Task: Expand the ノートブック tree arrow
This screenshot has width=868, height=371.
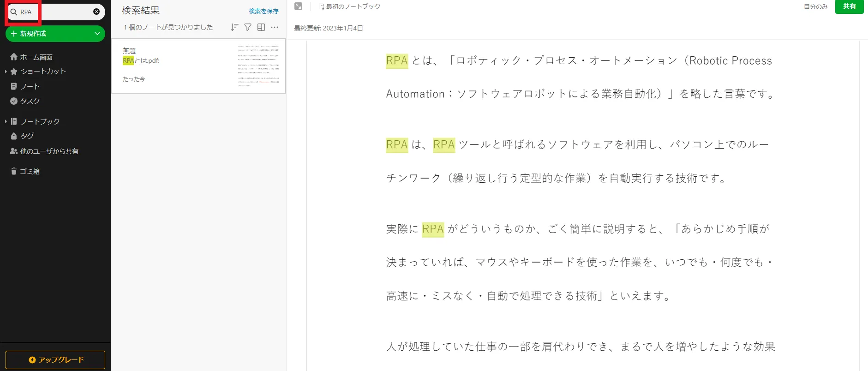Action: coord(6,121)
